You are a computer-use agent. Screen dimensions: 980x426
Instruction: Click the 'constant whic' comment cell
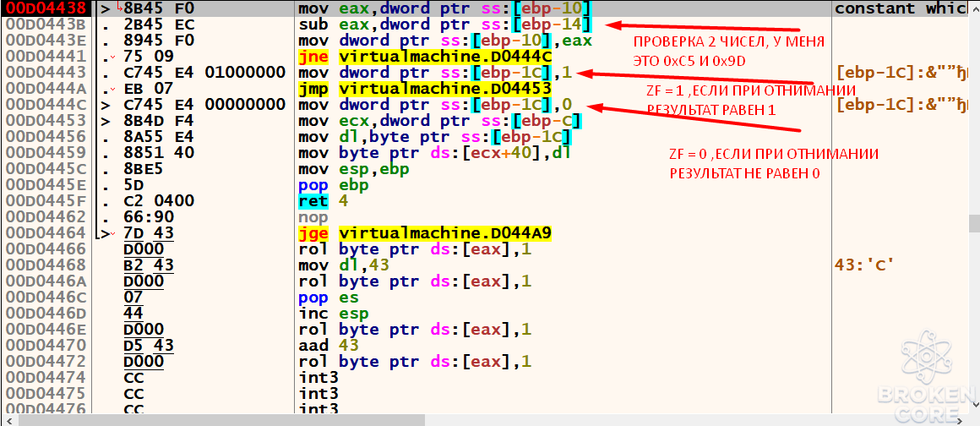tap(902, 8)
